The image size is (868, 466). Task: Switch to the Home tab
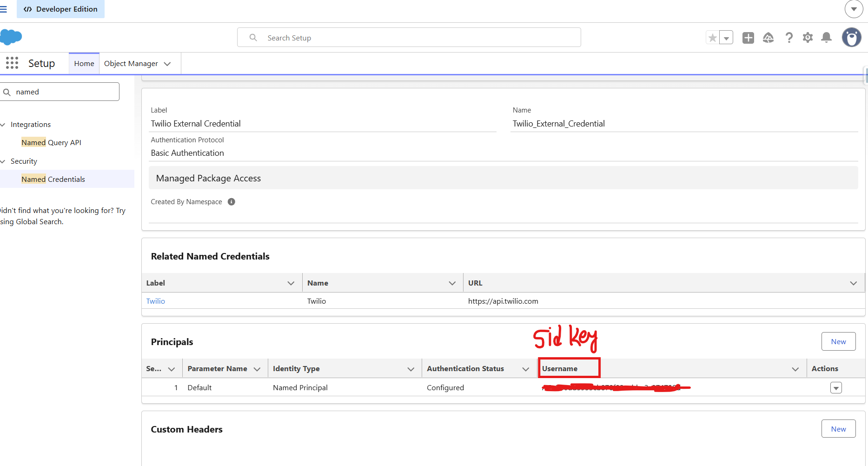[84, 63]
